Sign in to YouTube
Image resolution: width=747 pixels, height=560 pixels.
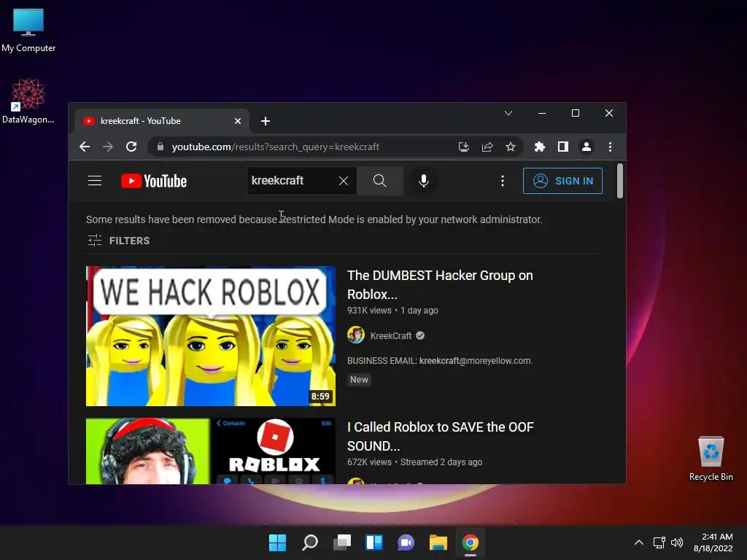point(562,181)
